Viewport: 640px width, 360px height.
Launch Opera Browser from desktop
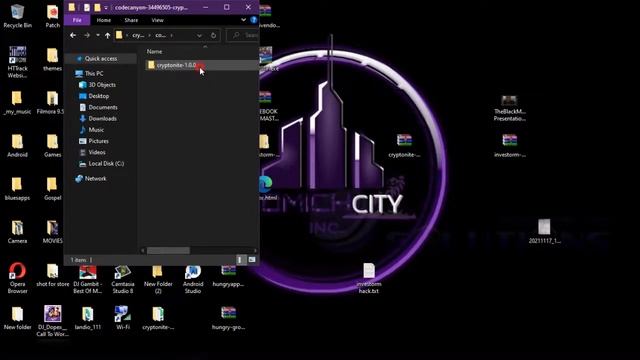tap(17, 278)
